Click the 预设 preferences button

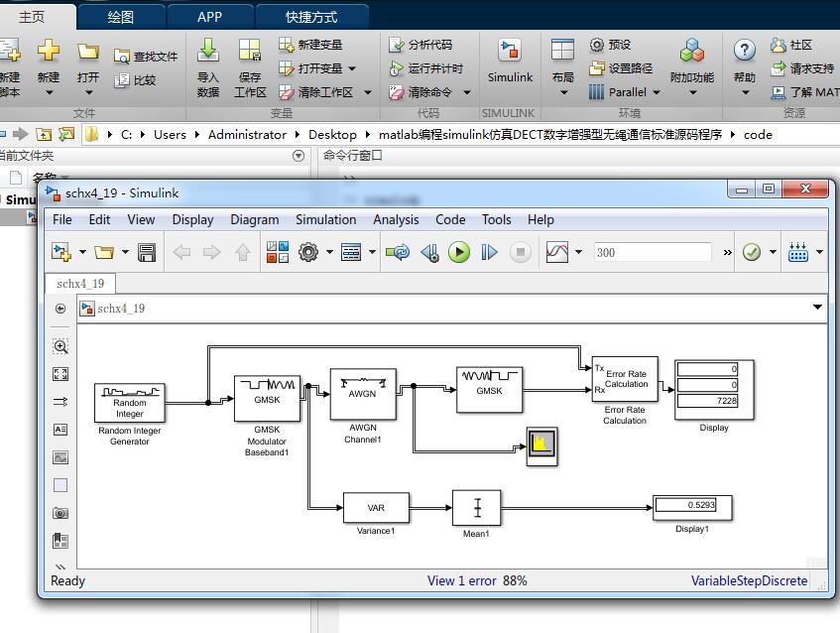click(610, 45)
